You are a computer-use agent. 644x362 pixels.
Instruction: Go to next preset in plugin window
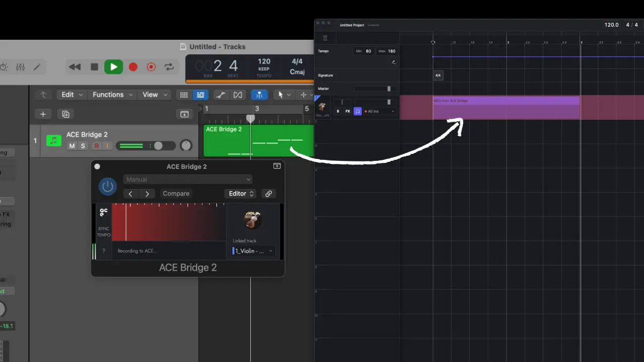[147, 194]
